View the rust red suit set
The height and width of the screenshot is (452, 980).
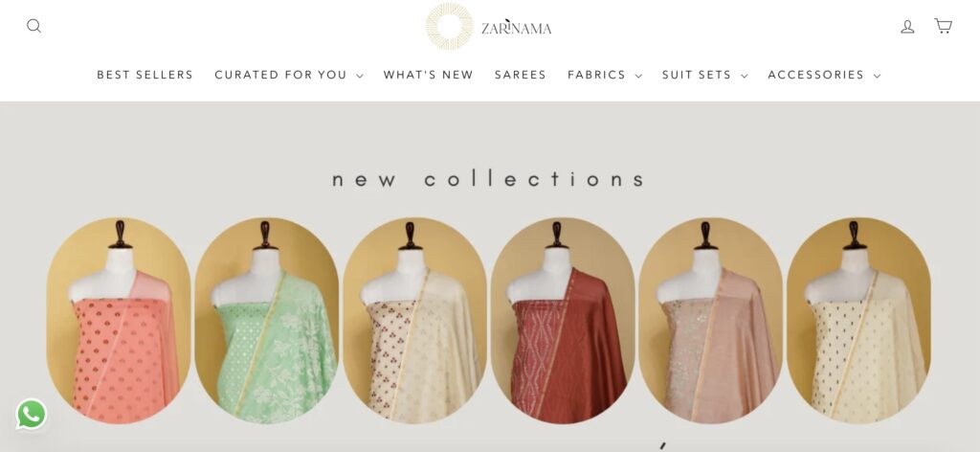pyautogui.click(x=563, y=321)
